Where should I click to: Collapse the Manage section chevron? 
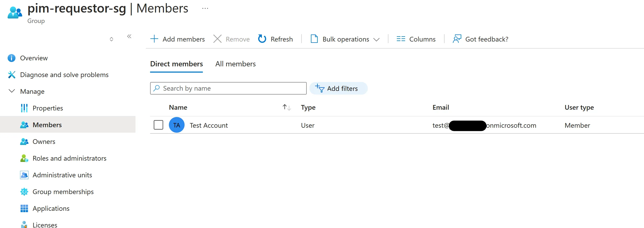[12, 91]
